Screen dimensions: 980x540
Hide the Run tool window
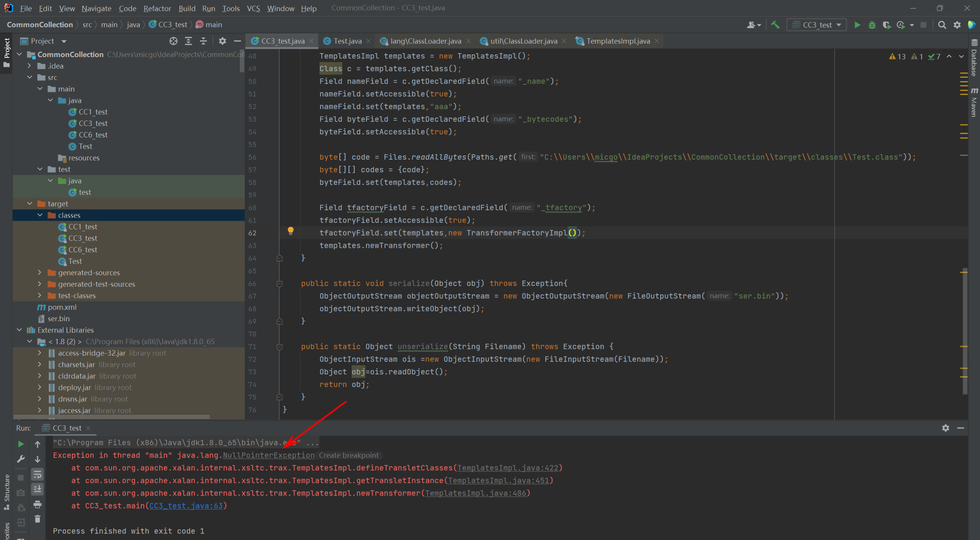[960, 428]
